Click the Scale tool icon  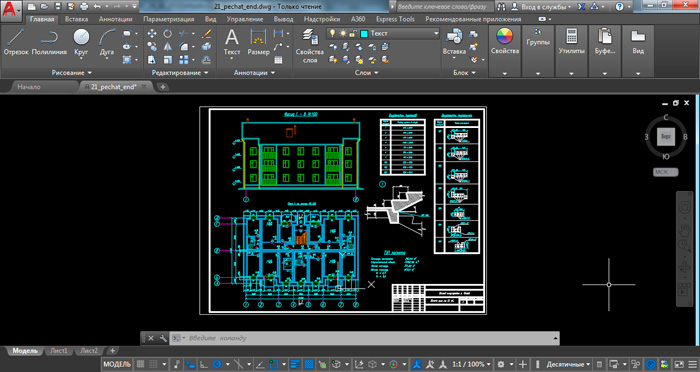point(167,59)
